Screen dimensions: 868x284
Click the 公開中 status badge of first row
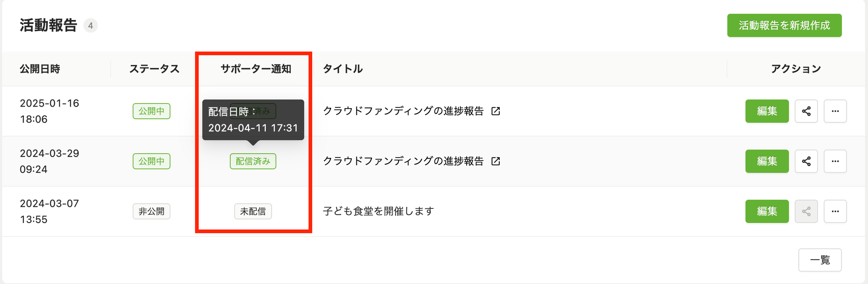point(151,111)
